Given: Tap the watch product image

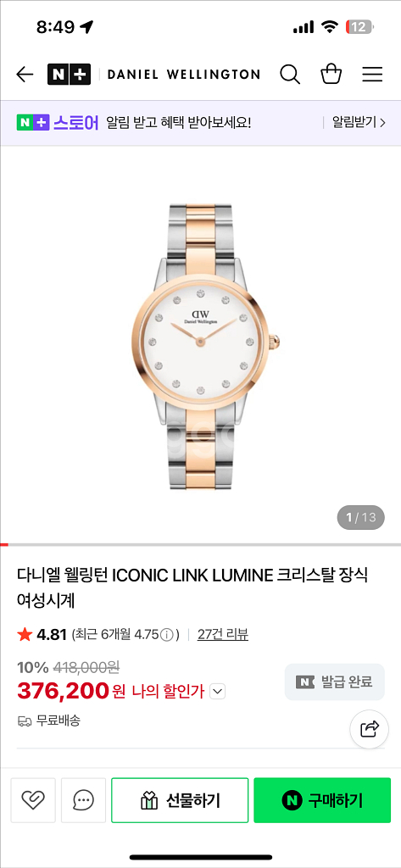Looking at the screenshot, I should coord(205,346).
